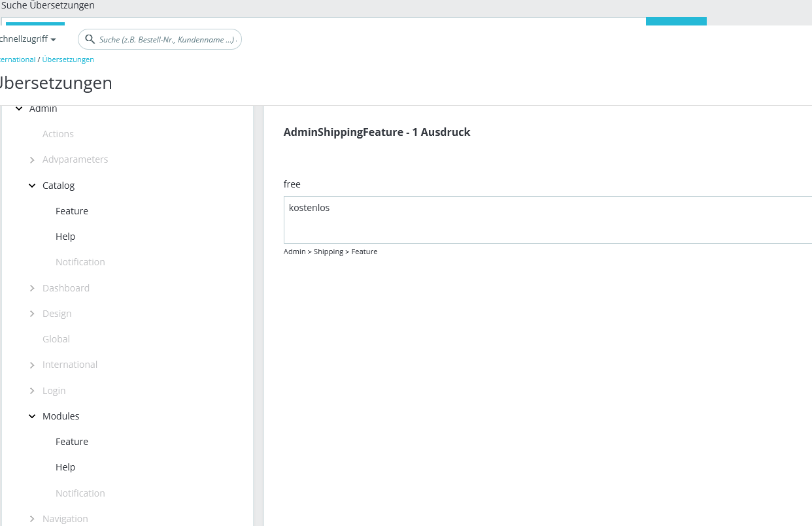Click the Navigation tree label
Screen dimensions: 812x526
65,519
